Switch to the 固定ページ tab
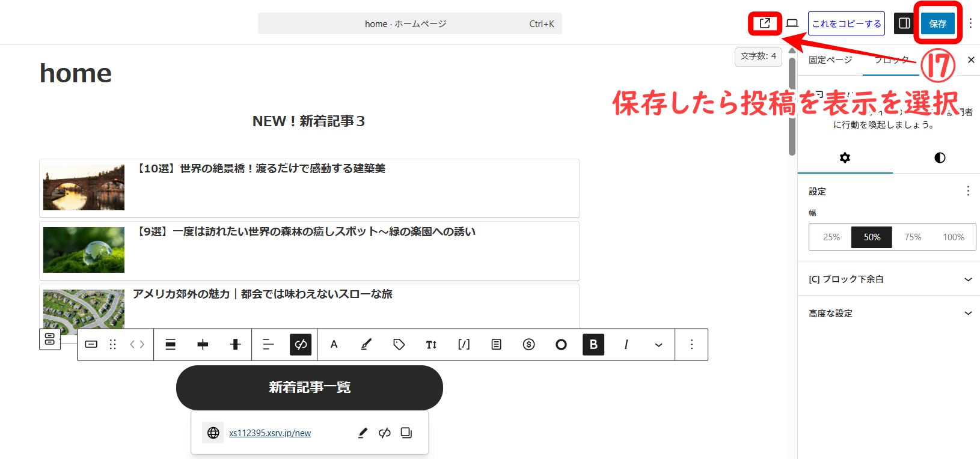Image resolution: width=980 pixels, height=459 pixels. (x=830, y=59)
